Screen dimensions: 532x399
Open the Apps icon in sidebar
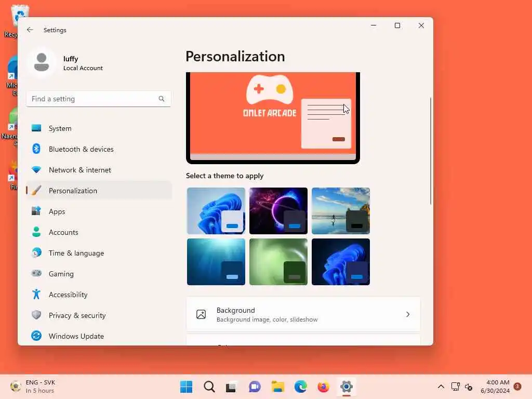tap(36, 211)
